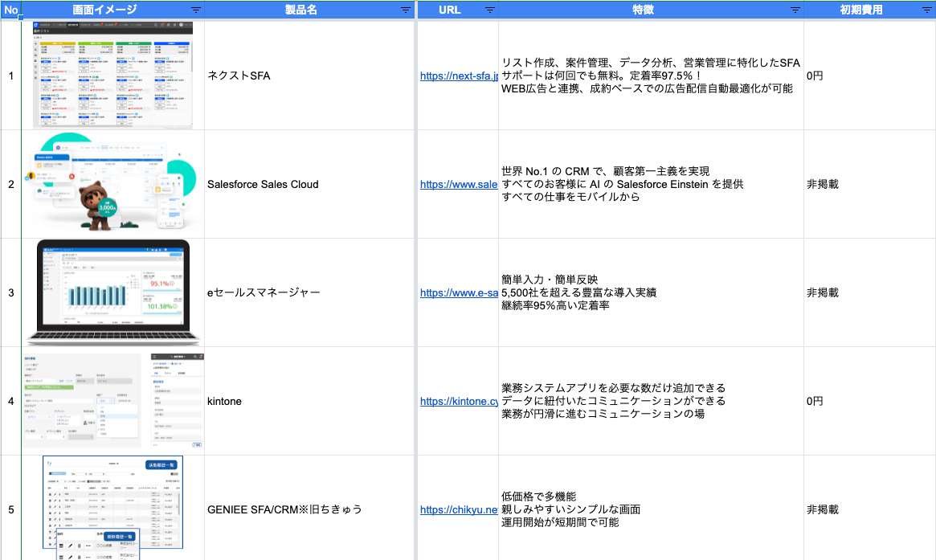The height and width of the screenshot is (560, 936).
Task: Select the ネクストSFA screenshot thumbnail
Action: [112, 75]
